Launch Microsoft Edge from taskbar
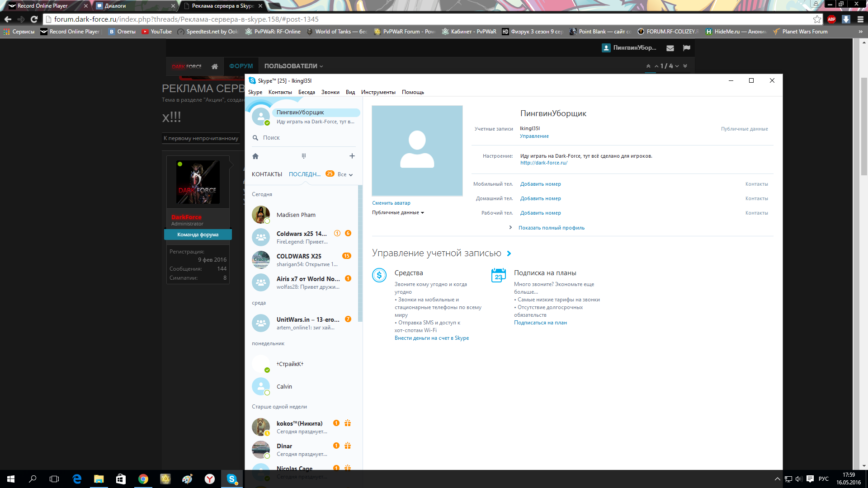This screenshot has width=868, height=488. [x=77, y=479]
